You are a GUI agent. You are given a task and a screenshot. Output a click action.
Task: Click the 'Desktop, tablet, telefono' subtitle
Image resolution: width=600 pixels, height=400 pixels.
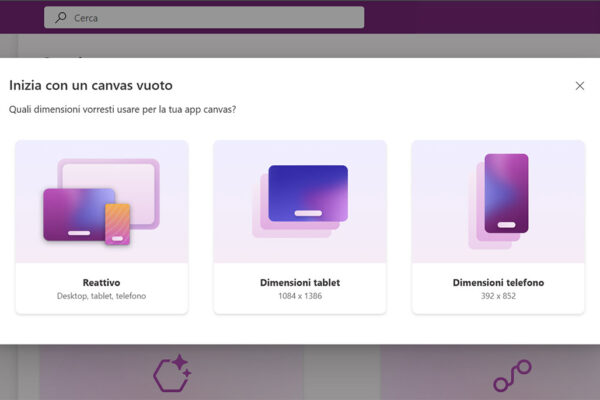click(101, 296)
